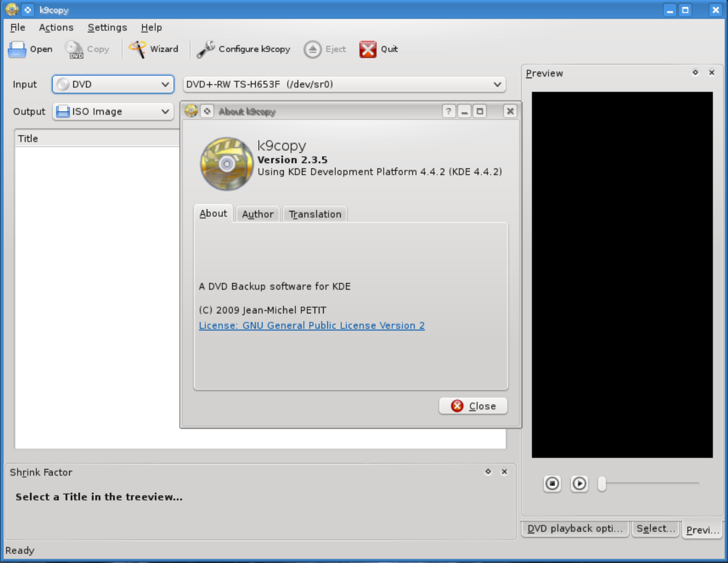The image size is (728, 563).
Task: Click the Close button in About dialog
Action: (473, 406)
